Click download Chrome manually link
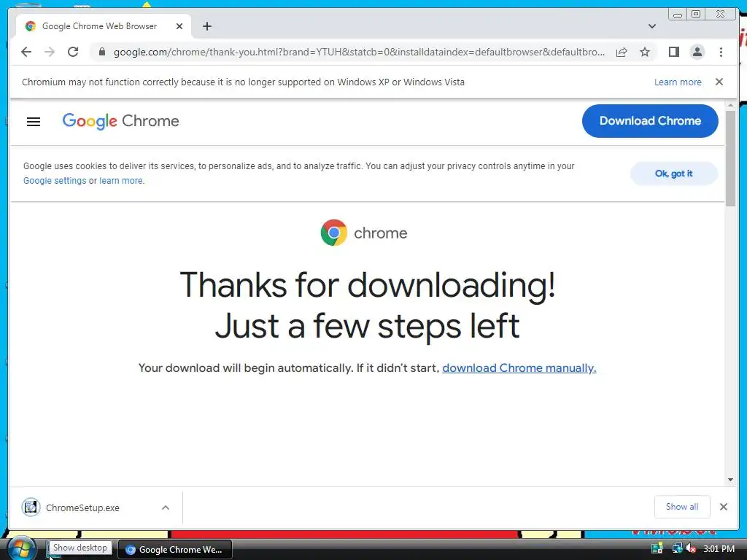Image resolution: width=747 pixels, height=560 pixels. [x=519, y=368]
